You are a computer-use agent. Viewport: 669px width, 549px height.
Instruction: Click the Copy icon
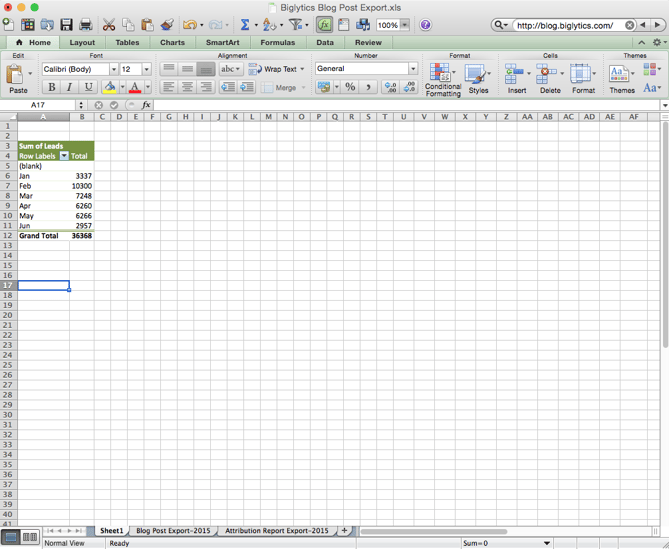pos(128,25)
